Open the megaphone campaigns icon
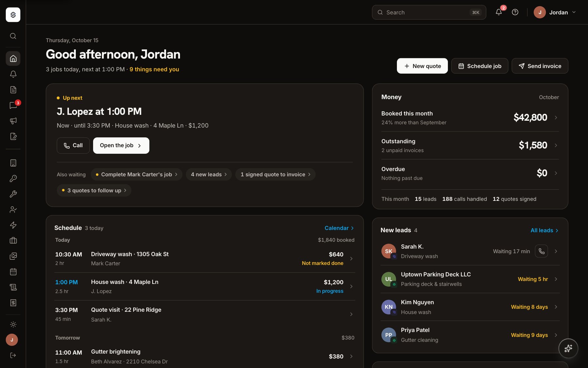Screen dimensions: 588x368 pos(13,121)
